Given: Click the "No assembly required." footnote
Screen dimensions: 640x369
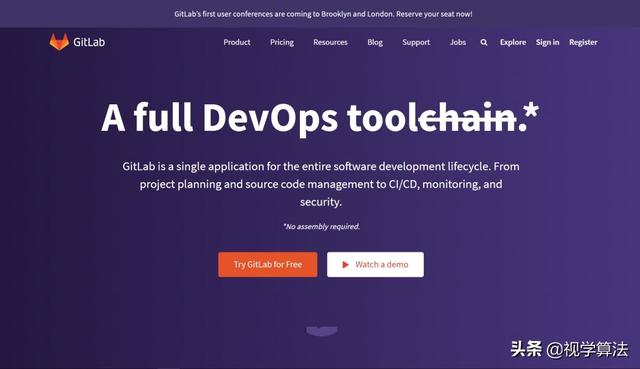Looking at the screenshot, I should click(322, 226).
